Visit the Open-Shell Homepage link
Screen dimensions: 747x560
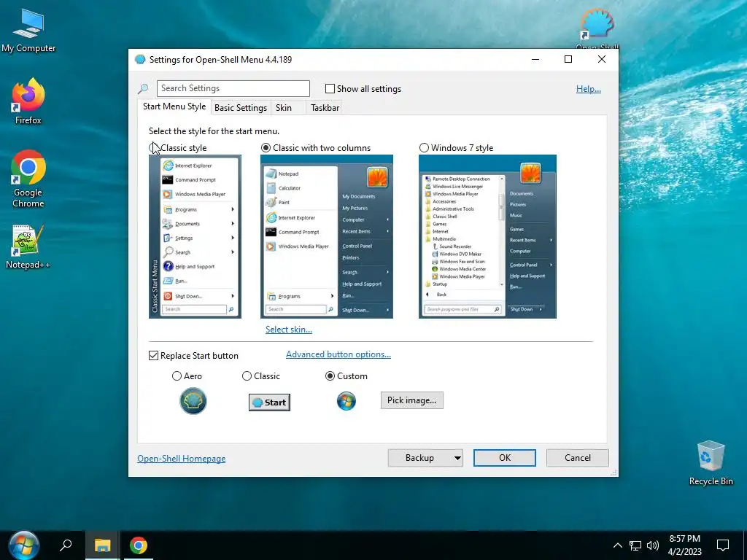pos(182,459)
